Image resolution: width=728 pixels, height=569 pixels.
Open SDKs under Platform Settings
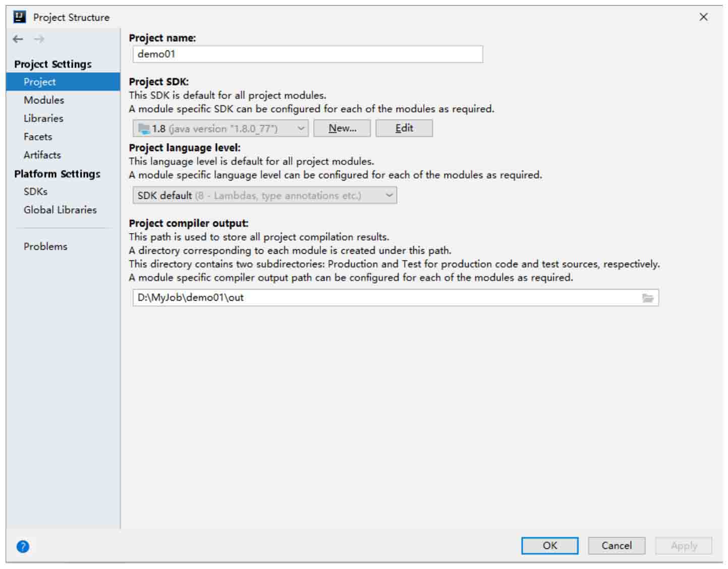click(35, 192)
